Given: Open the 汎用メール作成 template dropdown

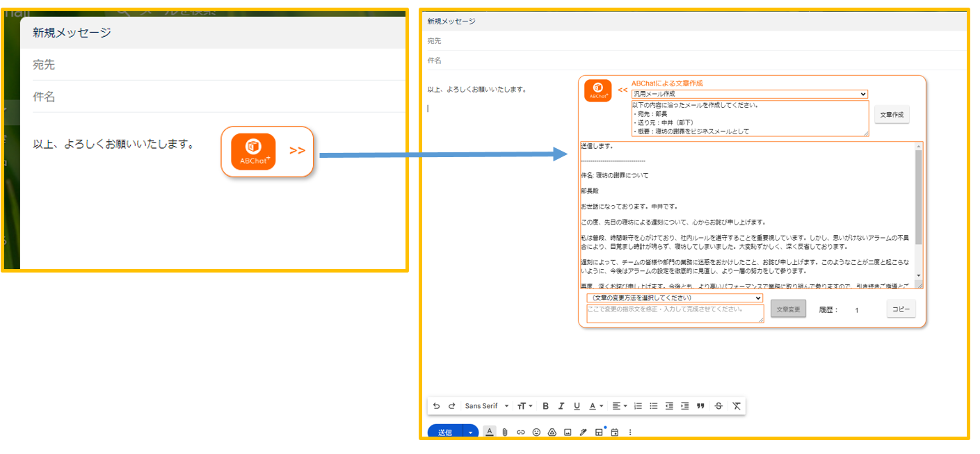Looking at the screenshot, I should [x=749, y=94].
